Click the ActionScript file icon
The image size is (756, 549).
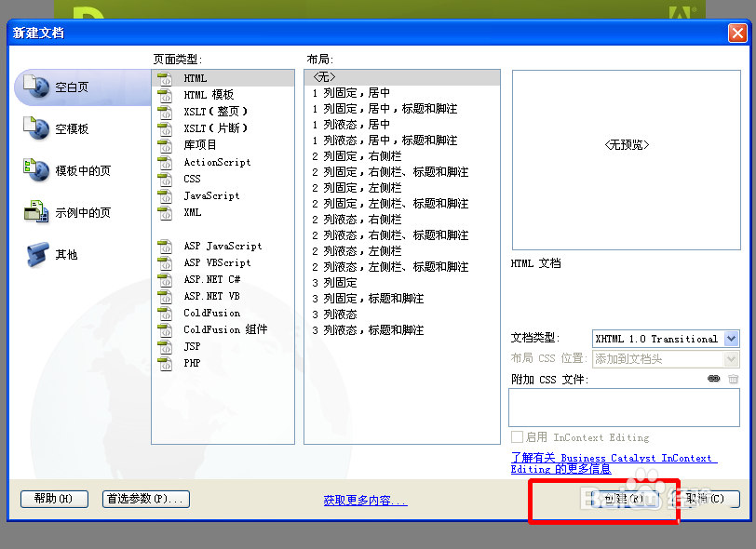[165, 162]
